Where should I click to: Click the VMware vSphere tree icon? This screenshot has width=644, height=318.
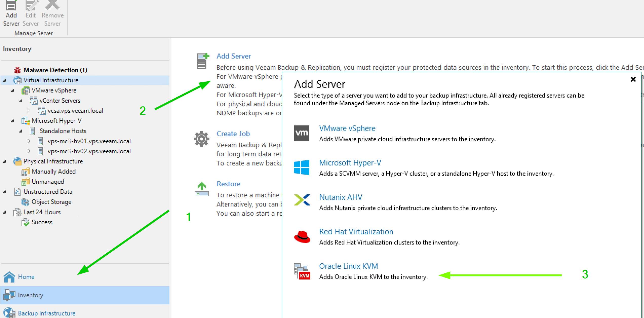point(26,90)
